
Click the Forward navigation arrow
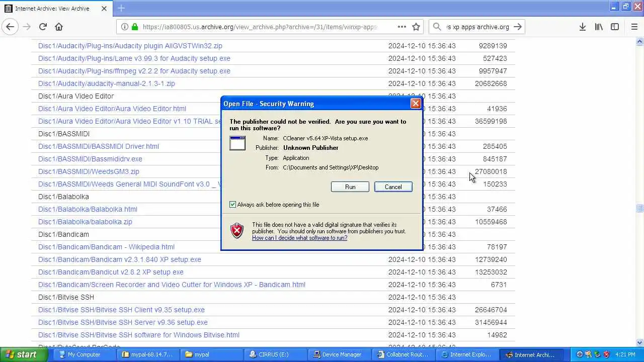(27, 27)
